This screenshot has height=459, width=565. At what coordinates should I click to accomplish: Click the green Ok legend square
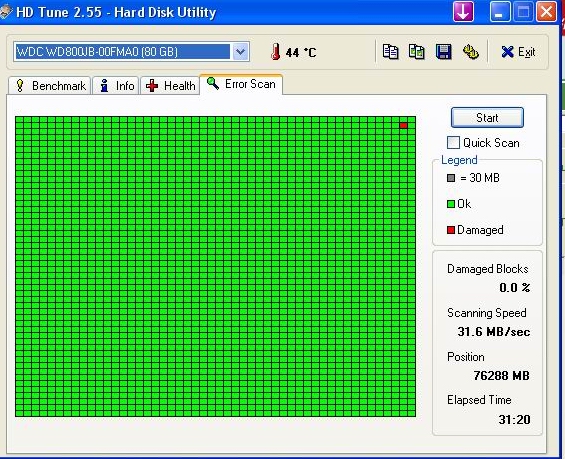pos(451,204)
